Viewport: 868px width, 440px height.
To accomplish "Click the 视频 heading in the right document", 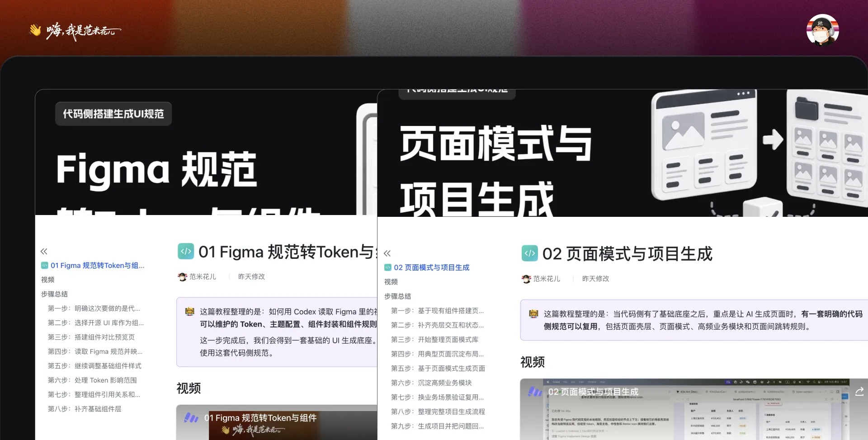I will [533, 362].
